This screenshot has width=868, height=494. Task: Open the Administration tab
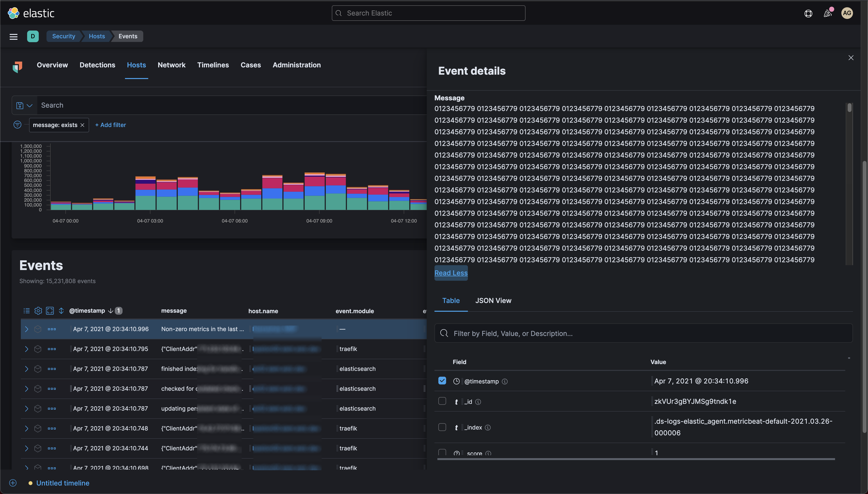297,65
